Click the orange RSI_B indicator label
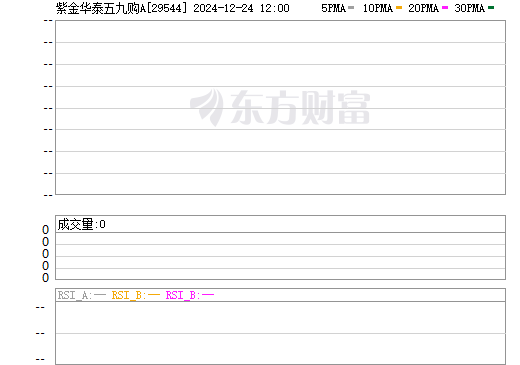 (136, 295)
